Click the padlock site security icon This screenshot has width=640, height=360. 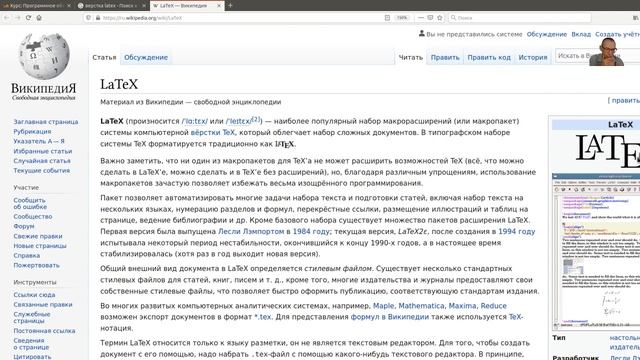[x=98, y=18]
